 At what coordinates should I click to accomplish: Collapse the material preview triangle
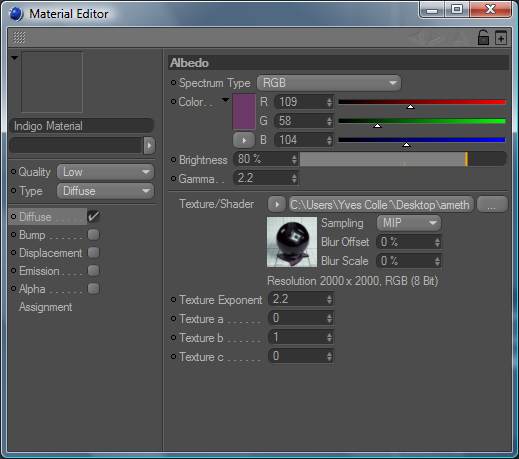point(14,58)
